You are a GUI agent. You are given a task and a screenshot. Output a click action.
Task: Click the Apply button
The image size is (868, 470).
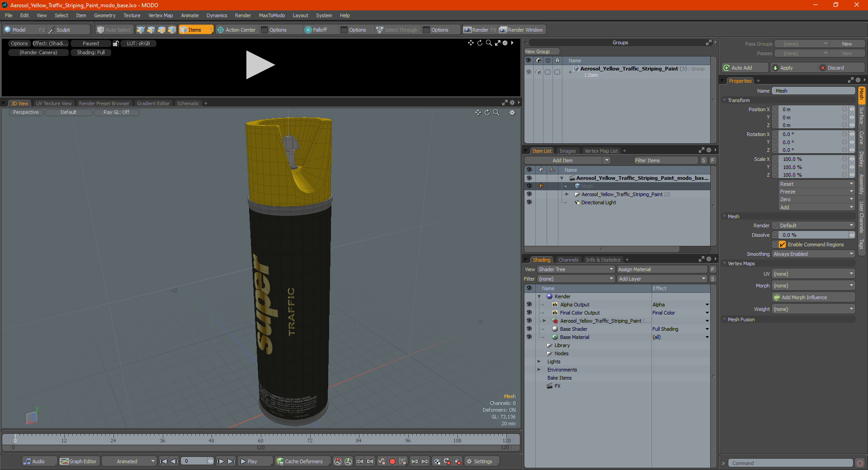[x=794, y=68]
